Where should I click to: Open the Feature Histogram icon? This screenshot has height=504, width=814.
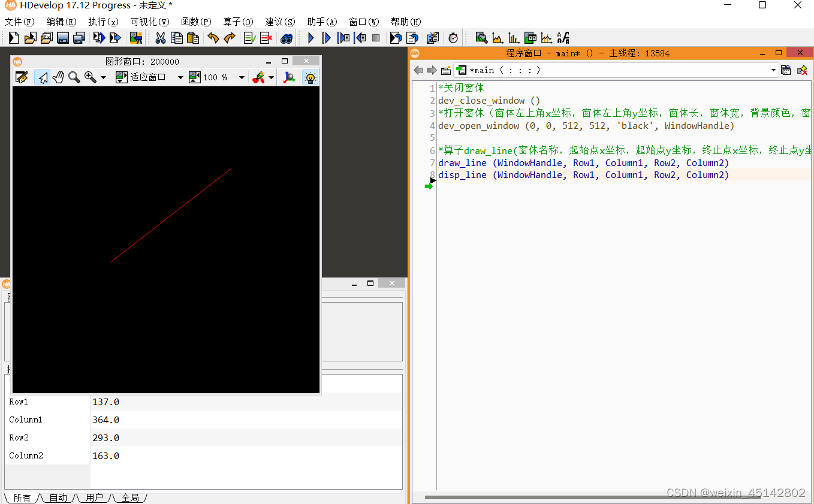(514, 38)
